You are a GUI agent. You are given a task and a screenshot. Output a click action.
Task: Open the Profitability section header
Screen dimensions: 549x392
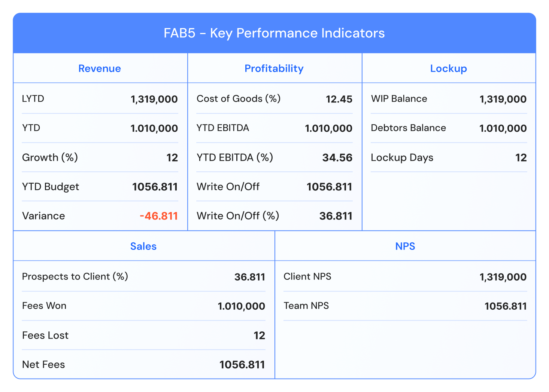[274, 68]
